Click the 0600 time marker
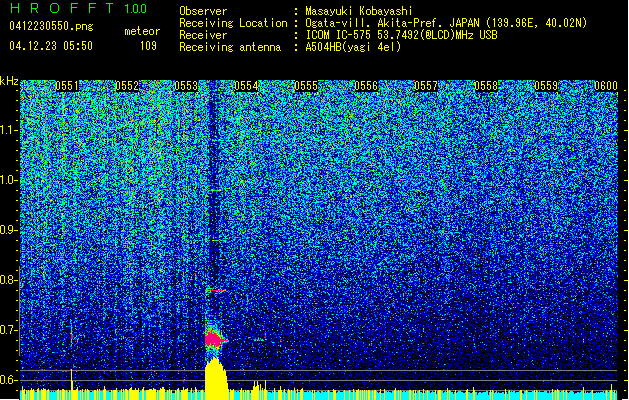This screenshot has height=400, width=629. pos(606,86)
